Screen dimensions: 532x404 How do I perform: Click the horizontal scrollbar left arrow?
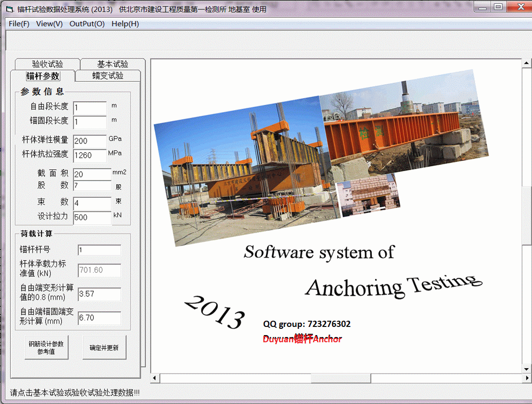click(155, 378)
